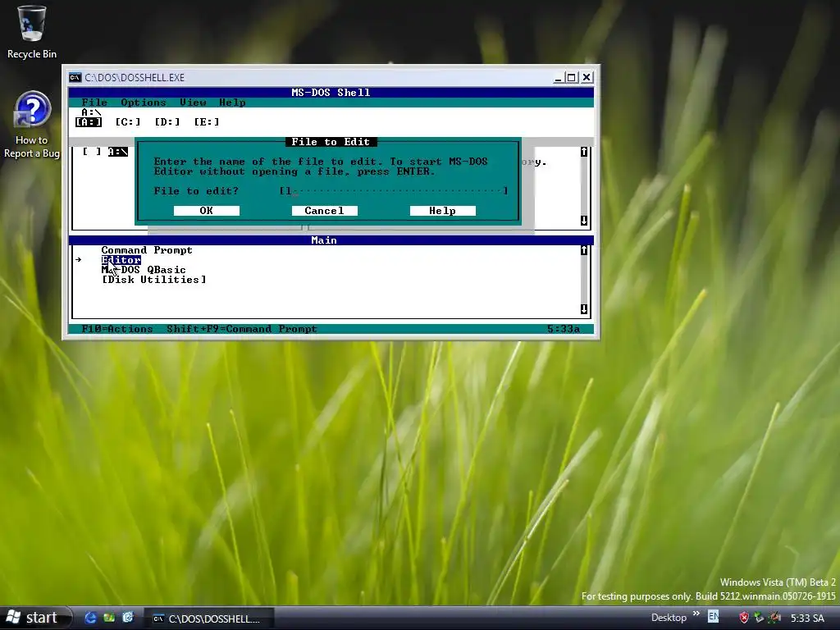Click Help in the File to Edit dialog
Viewport: 840px width, 630px height.
click(x=442, y=211)
